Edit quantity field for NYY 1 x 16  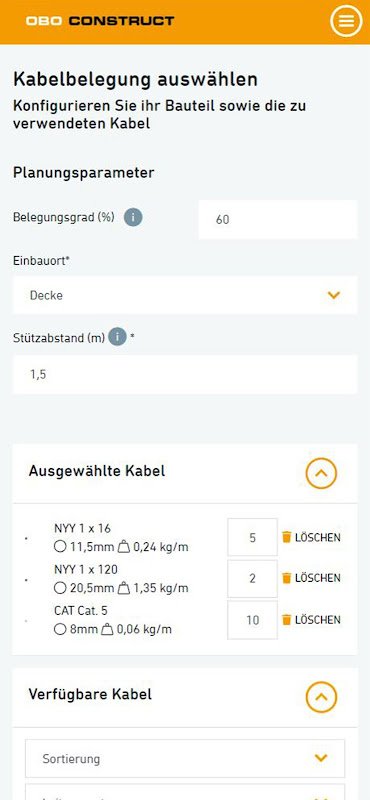(x=253, y=537)
